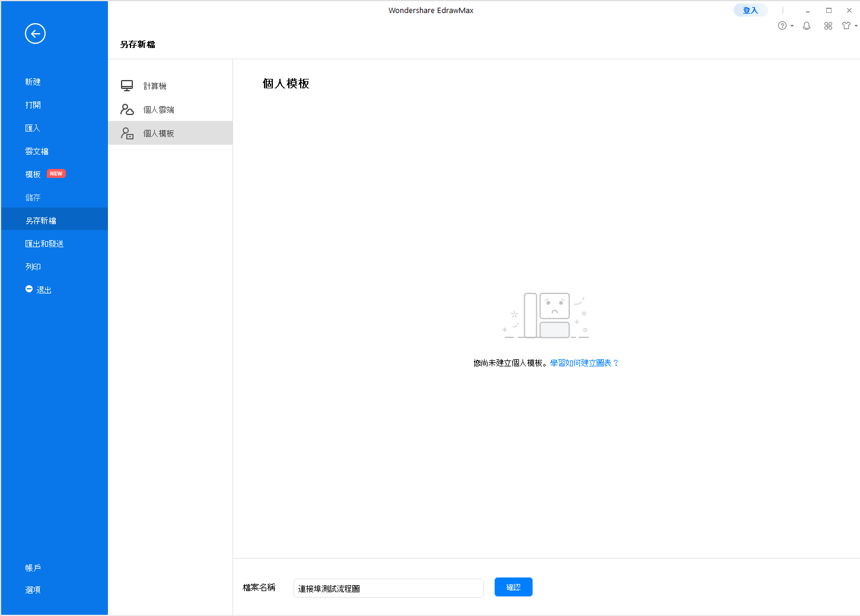
Task: Expand the theme shirt dropdown arrow
Action: [x=856, y=26]
